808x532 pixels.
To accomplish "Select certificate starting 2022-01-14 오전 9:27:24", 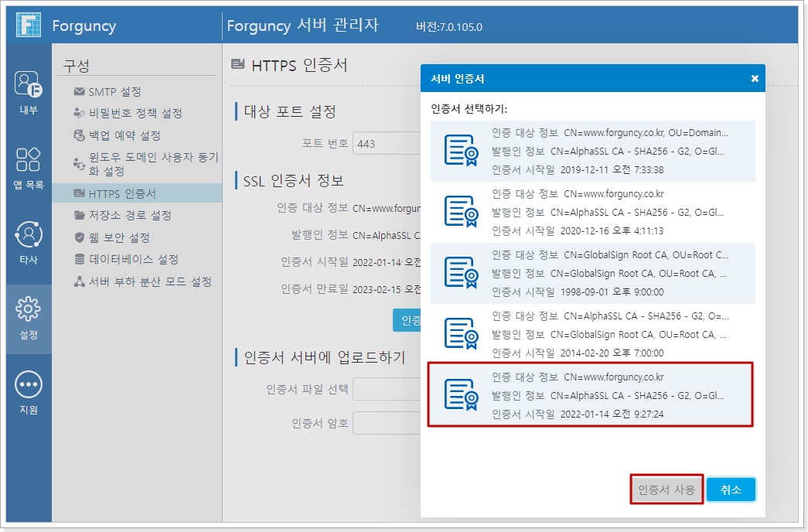I will pyautogui.click(x=590, y=395).
